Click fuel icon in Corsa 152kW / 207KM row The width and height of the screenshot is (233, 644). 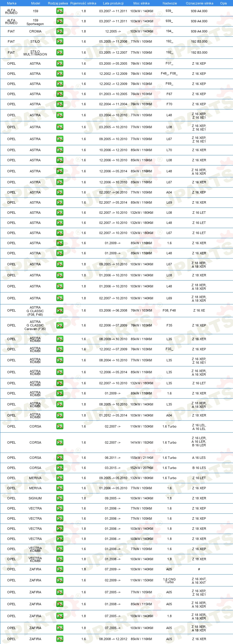pos(60,468)
